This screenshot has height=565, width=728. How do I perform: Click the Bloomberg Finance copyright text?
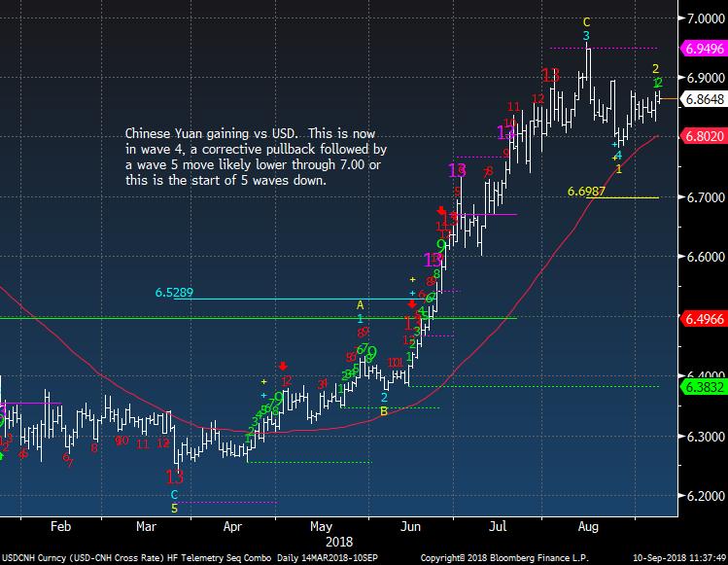coord(504,557)
